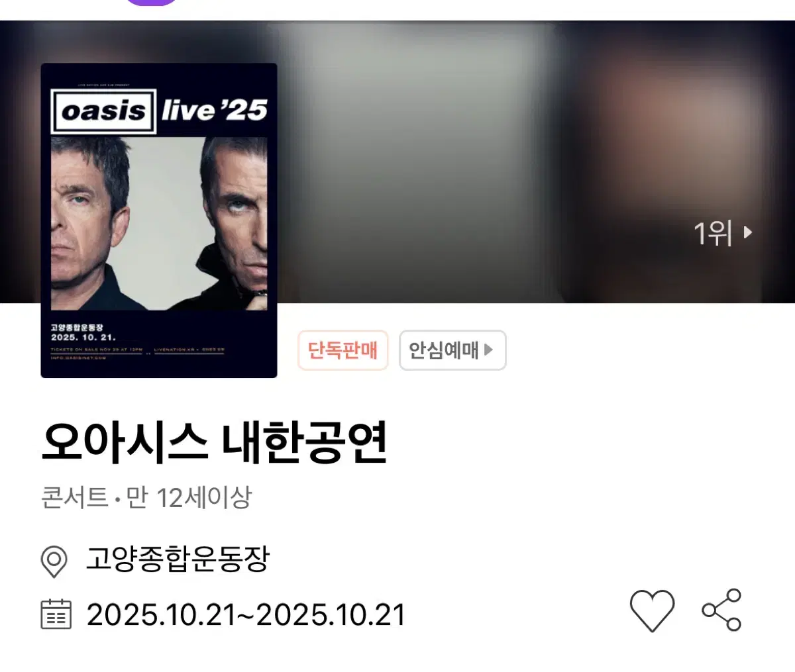795x672 pixels.
Task: Click the 만 12세이상 age rating text
Action: click(189, 497)
